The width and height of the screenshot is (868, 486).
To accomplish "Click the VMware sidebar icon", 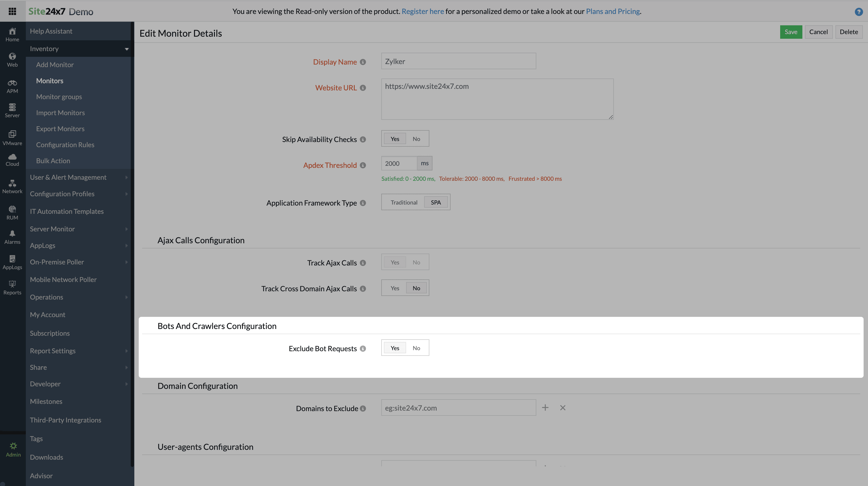I will [12, 136].
